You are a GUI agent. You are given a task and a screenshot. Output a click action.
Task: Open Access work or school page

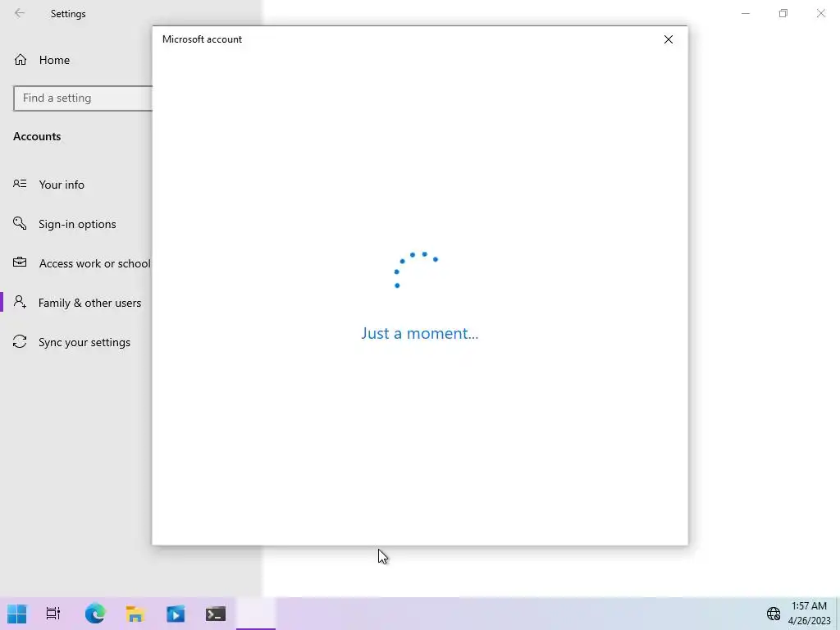point(77,263)
